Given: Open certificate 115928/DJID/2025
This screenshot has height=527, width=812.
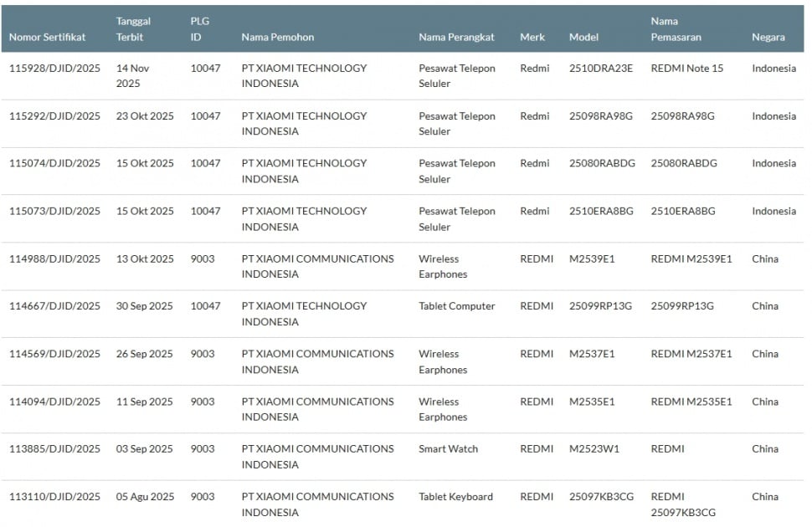Looking at the screenshot, I should pyautogui.click(x=54, y=69).
